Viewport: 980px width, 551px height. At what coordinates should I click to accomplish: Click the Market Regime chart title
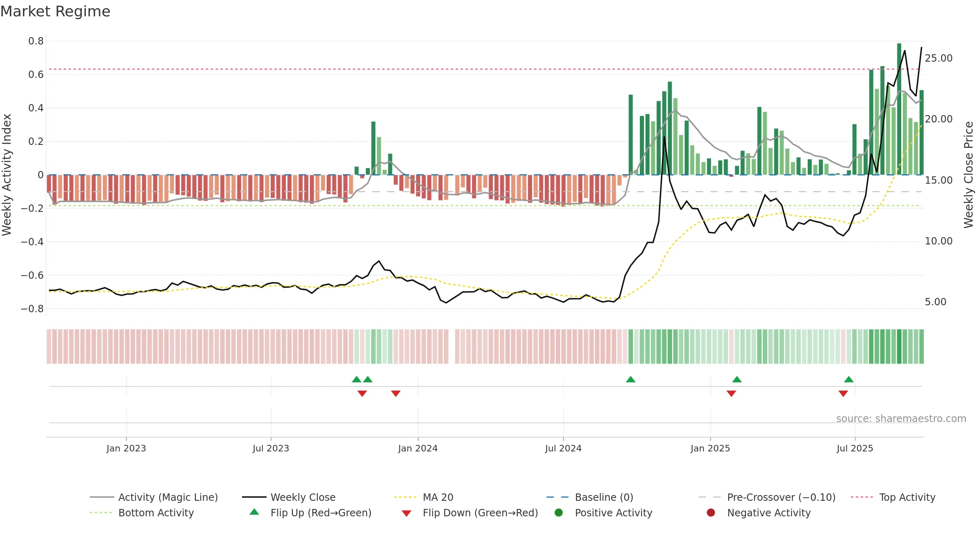click(x=55, y=11)
